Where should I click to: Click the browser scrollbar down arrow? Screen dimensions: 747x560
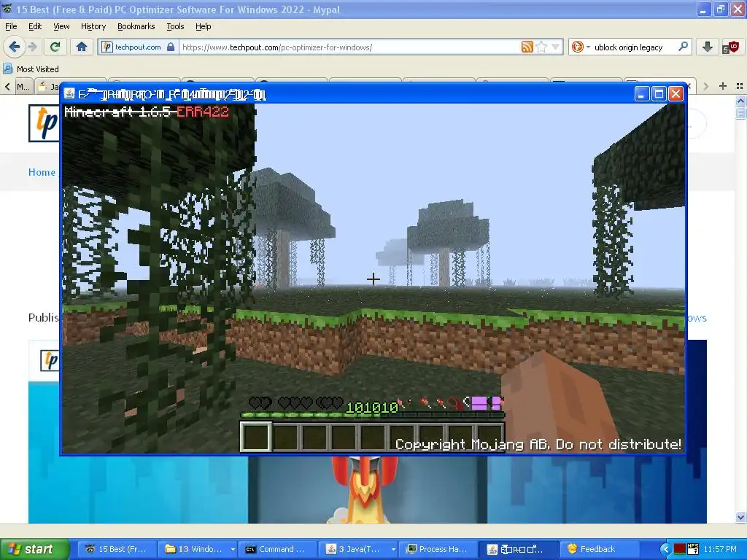coord(741,517)
